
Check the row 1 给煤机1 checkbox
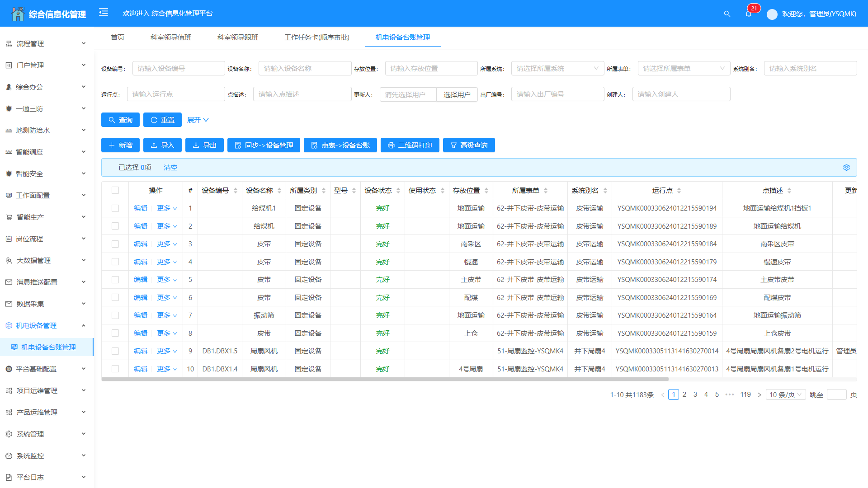(x=115, y=208)
